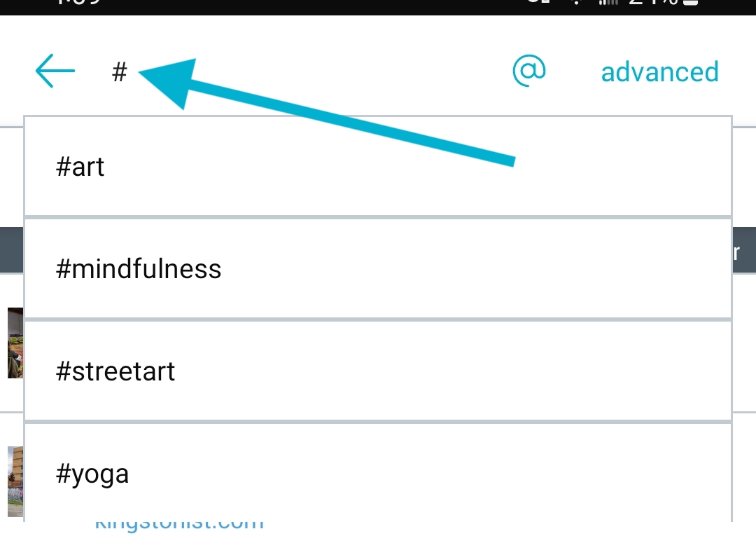Switch to @ user mention search

(529, 71)
